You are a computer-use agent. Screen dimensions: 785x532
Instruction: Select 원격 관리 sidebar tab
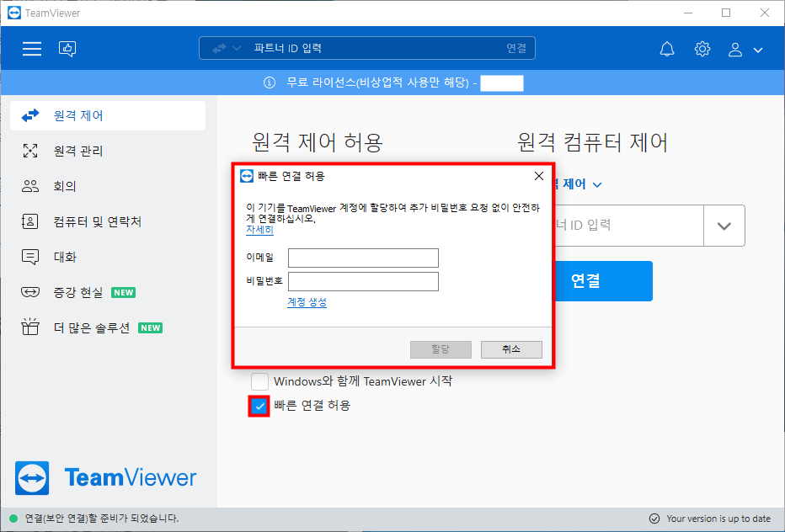click(x=108, y=151)
